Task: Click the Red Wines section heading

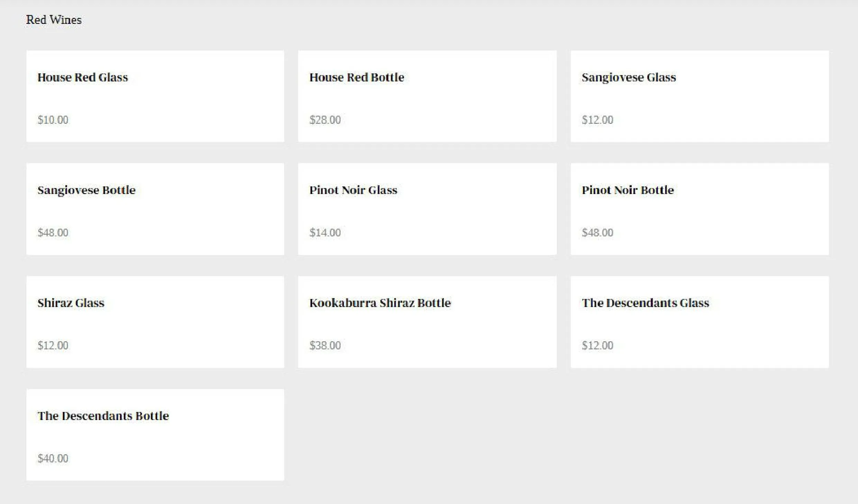Action: (54, 20)
